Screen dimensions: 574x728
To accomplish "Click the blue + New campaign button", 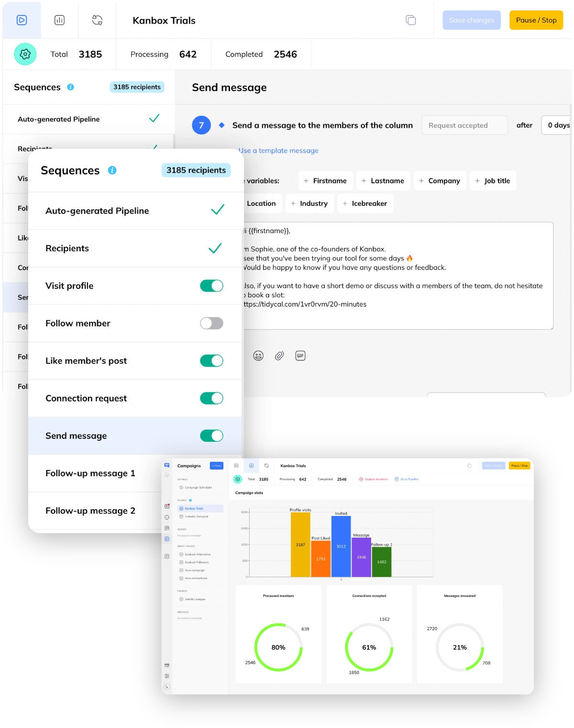I will point(217,466).
